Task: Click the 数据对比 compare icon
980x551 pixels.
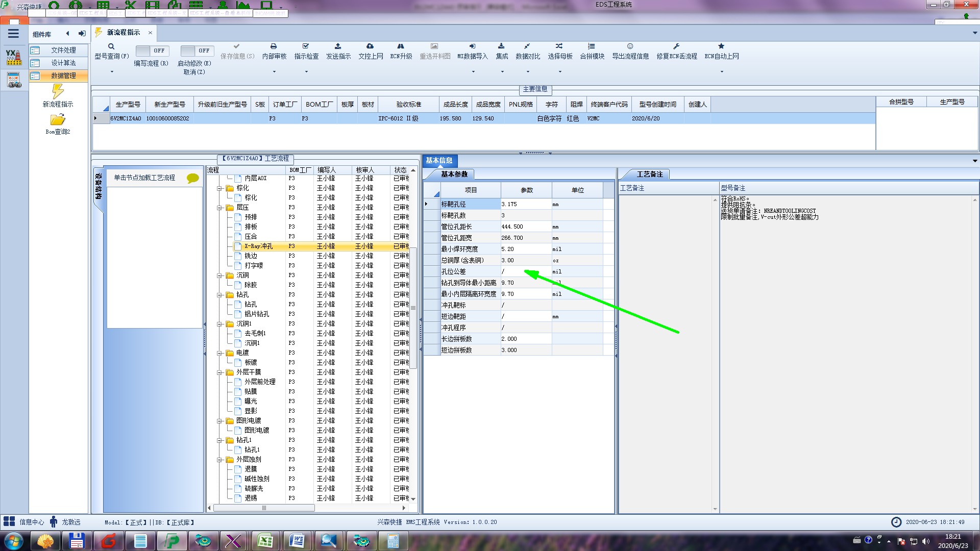Action: [x=527, y=46]
